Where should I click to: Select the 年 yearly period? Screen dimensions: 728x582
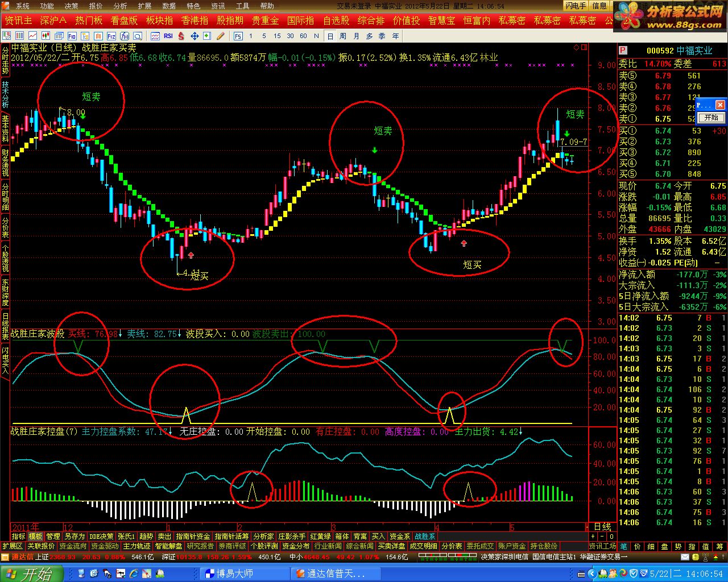click(x=395, y=36)
